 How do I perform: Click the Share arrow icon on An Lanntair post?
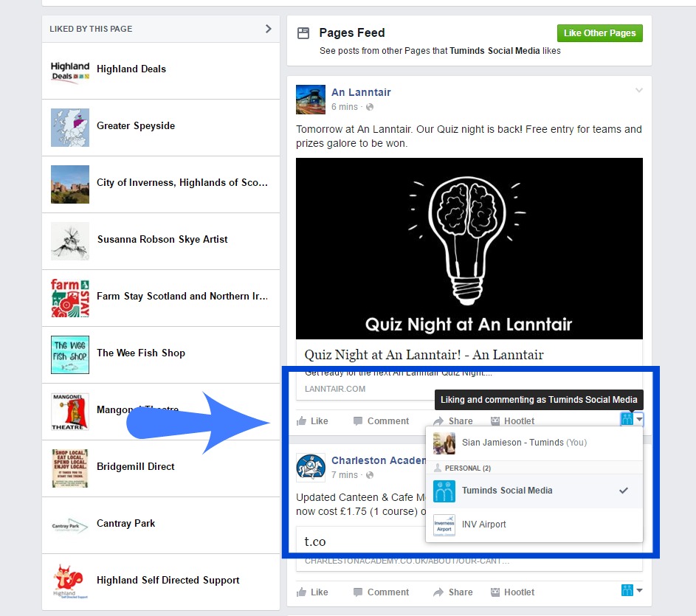point(438,421)
